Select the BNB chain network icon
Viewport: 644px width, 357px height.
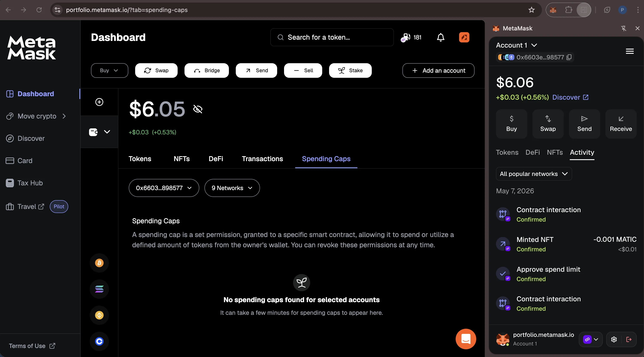coord(99,315)
